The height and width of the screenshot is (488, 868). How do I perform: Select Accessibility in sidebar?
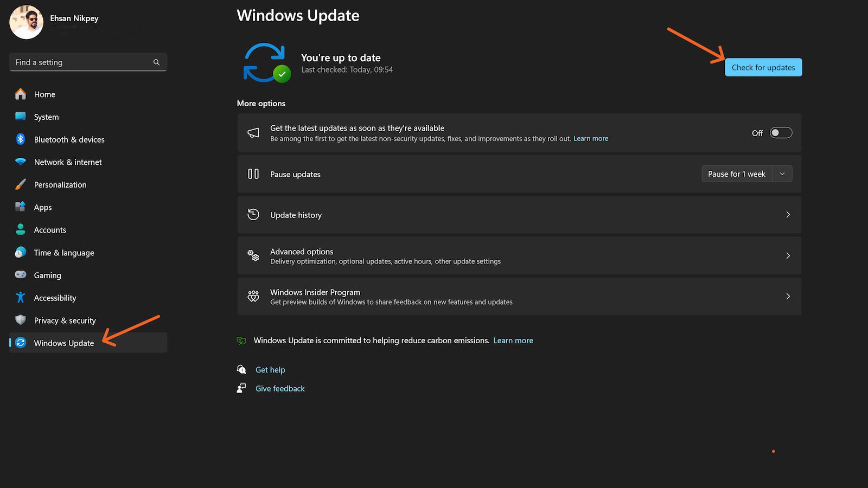88,298
